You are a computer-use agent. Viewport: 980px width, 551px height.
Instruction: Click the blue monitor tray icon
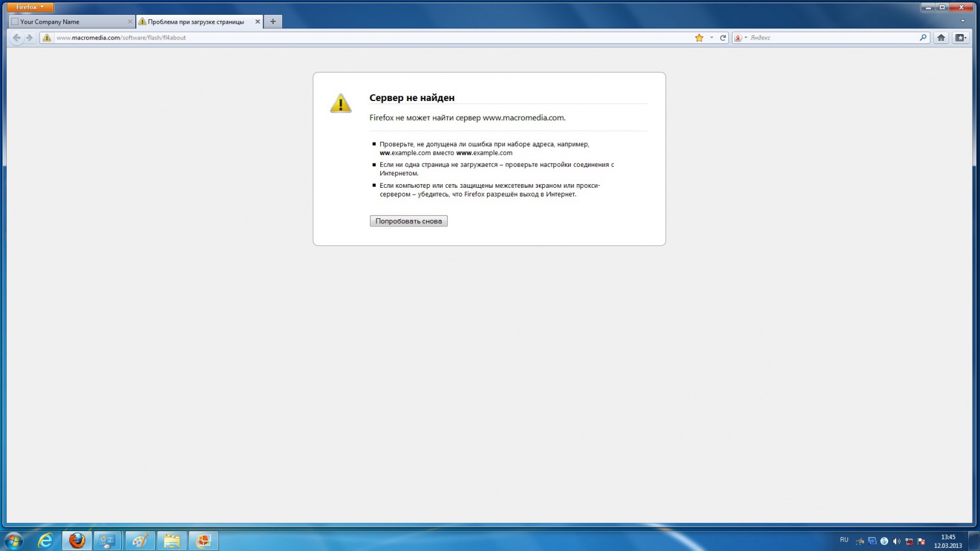click(x=872, y=542)
